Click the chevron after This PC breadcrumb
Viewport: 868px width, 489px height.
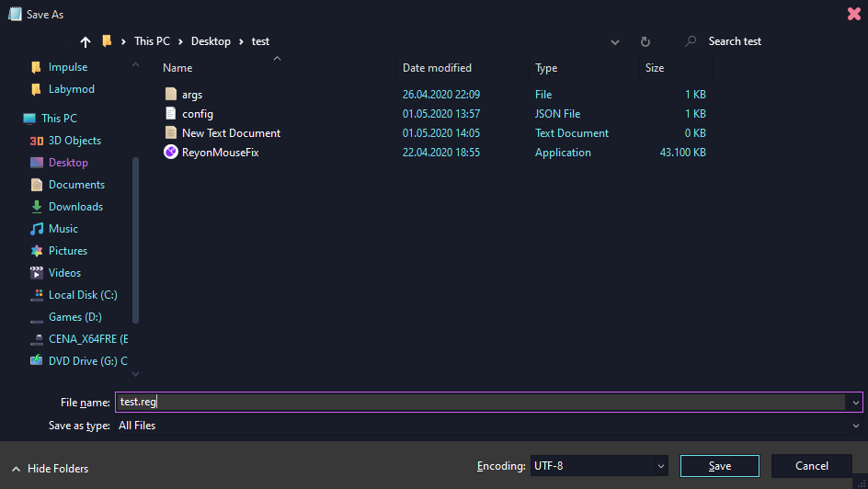click(x=180, y=41)
